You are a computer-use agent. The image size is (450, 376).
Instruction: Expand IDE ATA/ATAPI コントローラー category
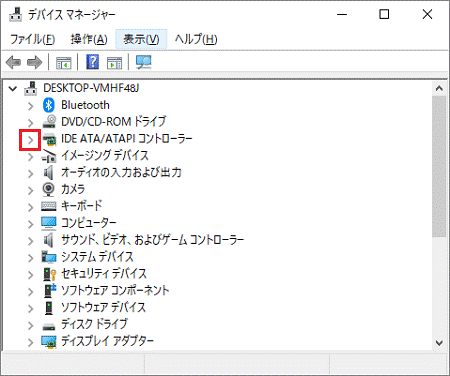[31, 140]
